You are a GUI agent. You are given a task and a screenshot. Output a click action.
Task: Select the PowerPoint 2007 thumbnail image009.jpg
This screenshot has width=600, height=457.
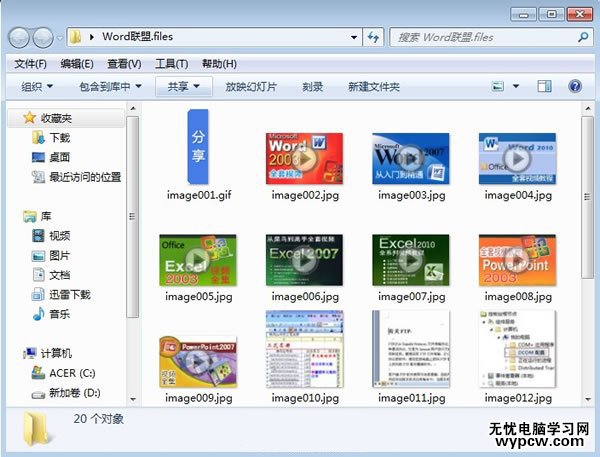[x=198, y=362]
